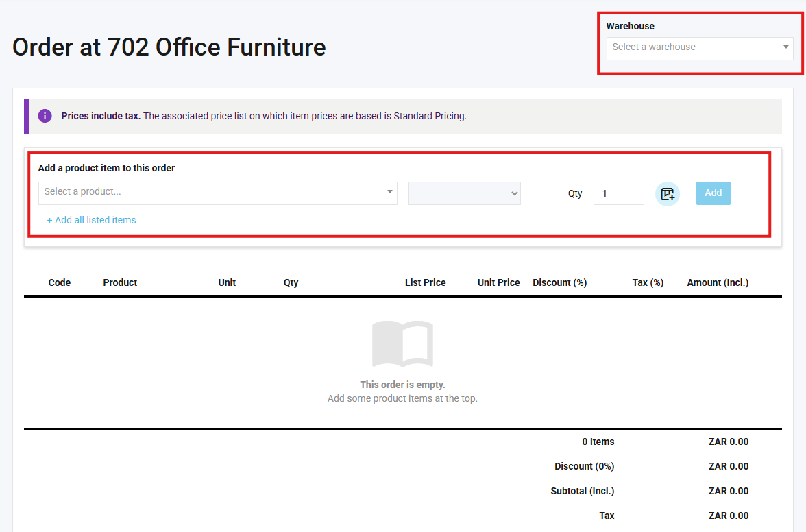Expand the empty unit selector dropdown
Image resolution: width=806 pixels, height=532 pixels.
[x=465, y=193]
